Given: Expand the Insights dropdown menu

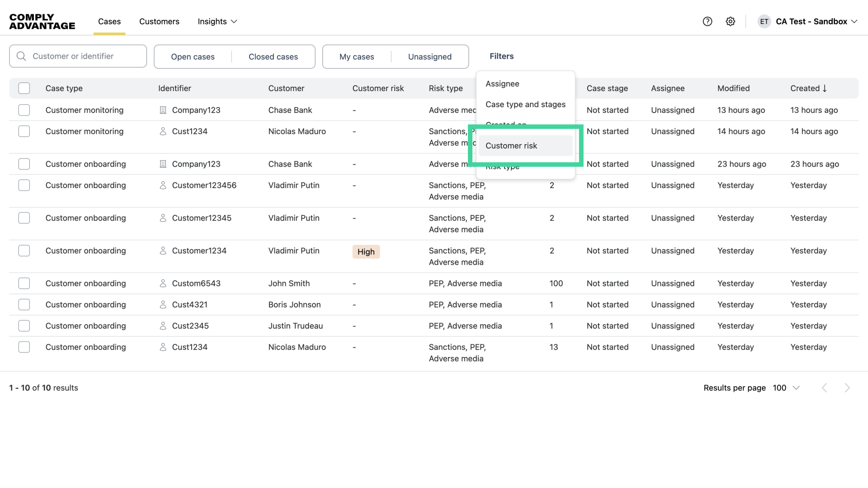Looking at the screenshot, I should click(217, 21).
